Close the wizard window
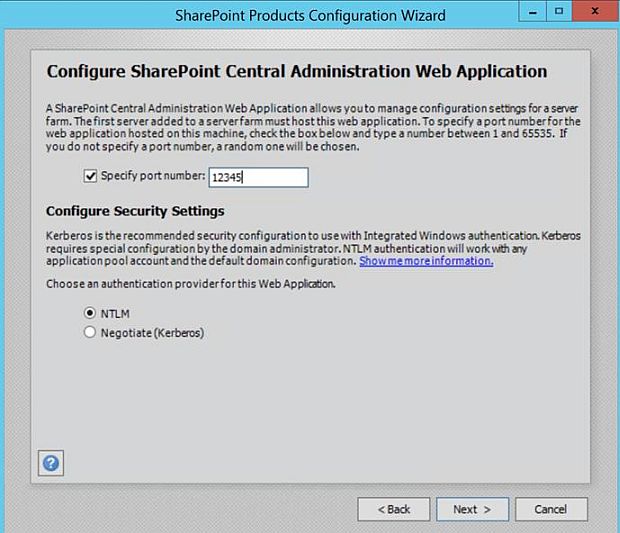Image resolution: width=620 pixels, height=533 pixels. tap(595, 11)
